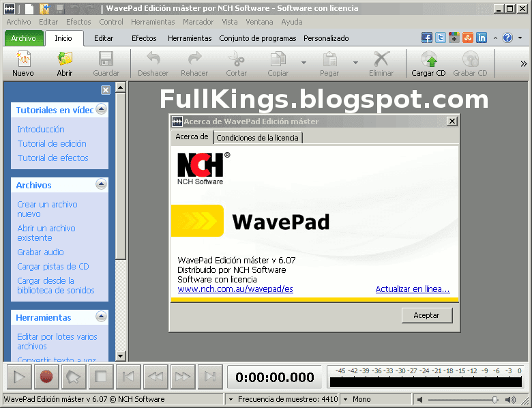Click the Grabar CD icon

point(470,59)
